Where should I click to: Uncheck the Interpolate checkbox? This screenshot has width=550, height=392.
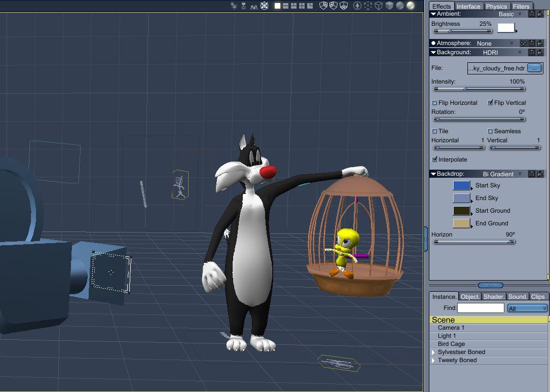(434, 160)
